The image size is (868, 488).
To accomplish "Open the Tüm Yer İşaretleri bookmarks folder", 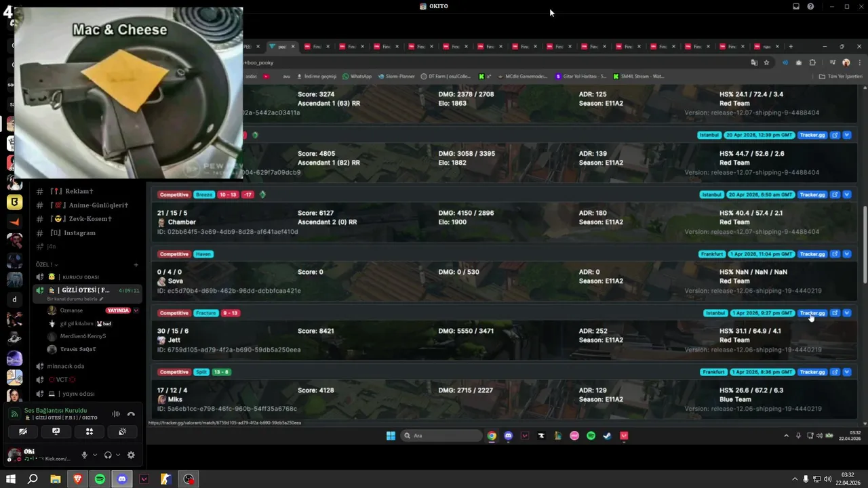I will pos(840,77).
